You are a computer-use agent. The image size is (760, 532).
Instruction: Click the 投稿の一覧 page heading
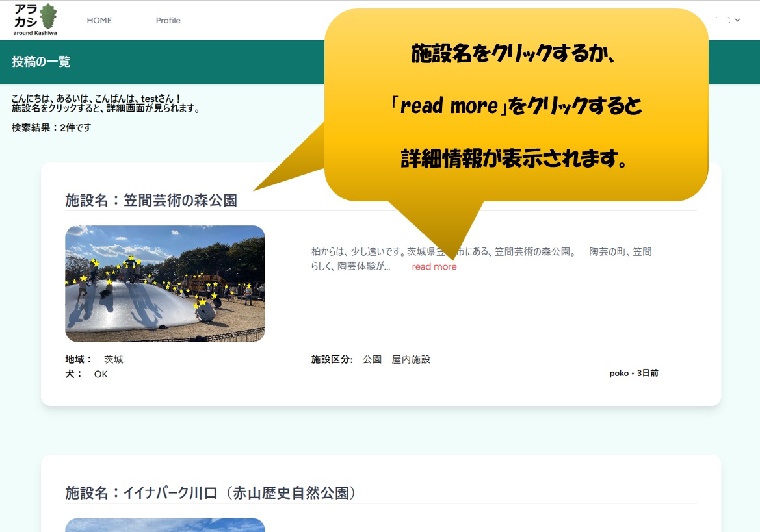click(x=41, y=62)
